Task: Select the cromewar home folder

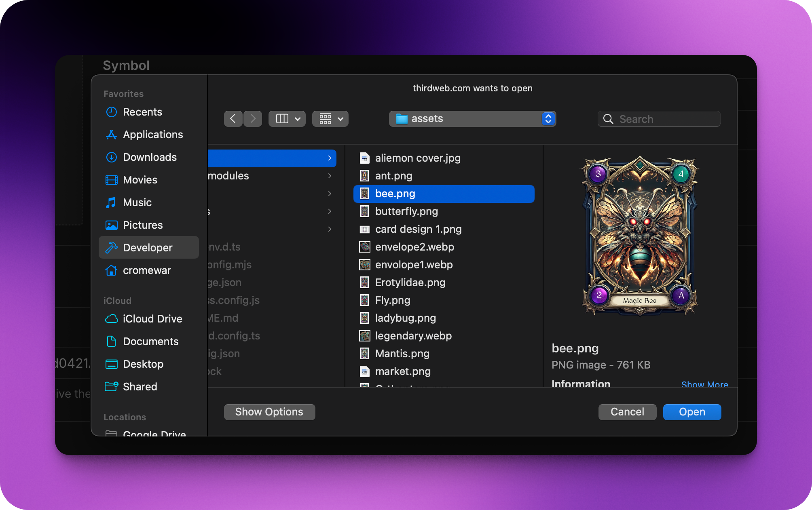Action: coord(147,270)
